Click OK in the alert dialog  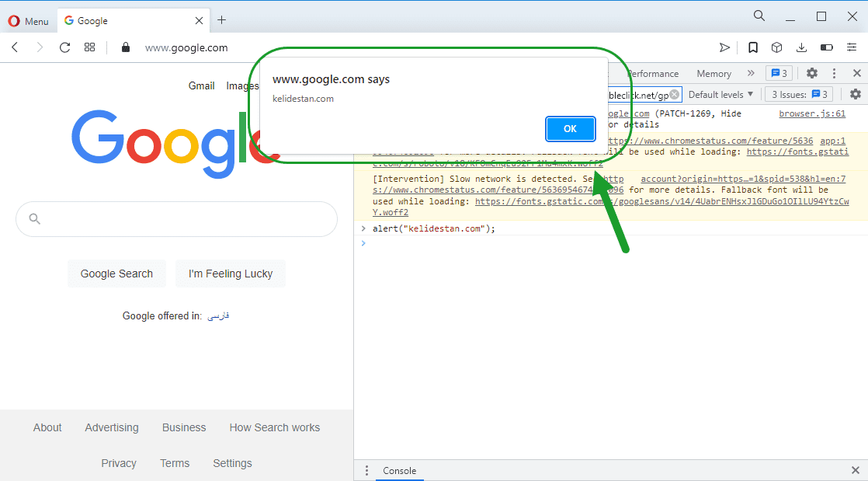(570, 128)
